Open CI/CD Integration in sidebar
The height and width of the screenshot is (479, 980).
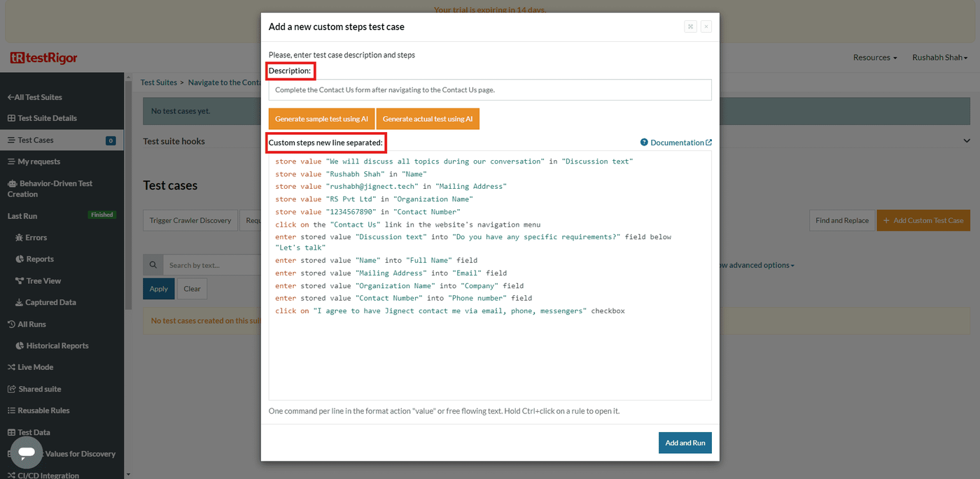(43, 475)
